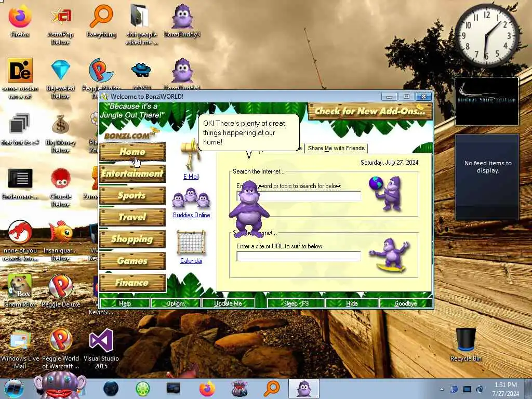Open the Travel menu sign

point(132,217)
